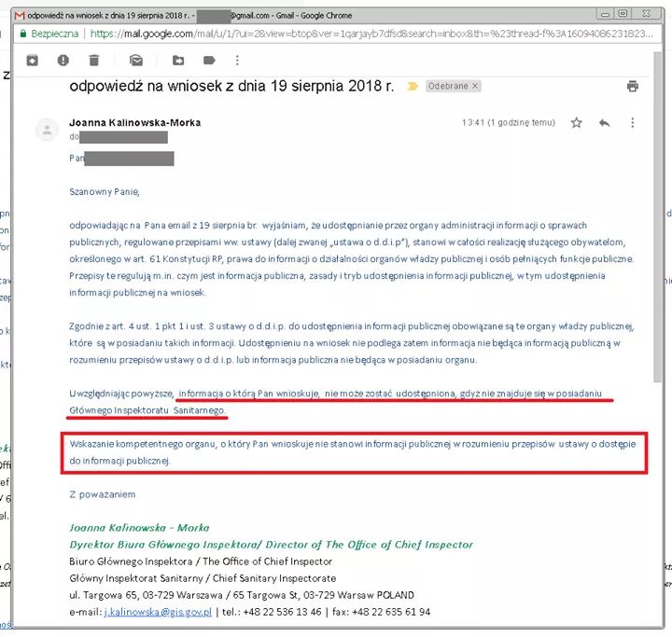Screen dimensions: 672x637
Task: Star the message from Joanna Kalinowska-Morka
Action: [577, 123]
